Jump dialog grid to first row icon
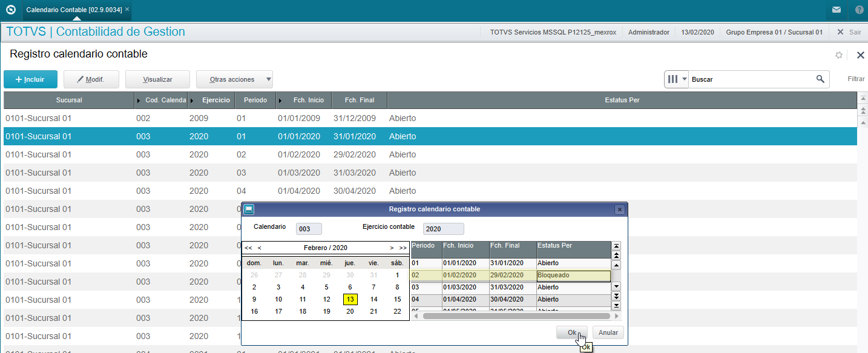 click(617, 246)
